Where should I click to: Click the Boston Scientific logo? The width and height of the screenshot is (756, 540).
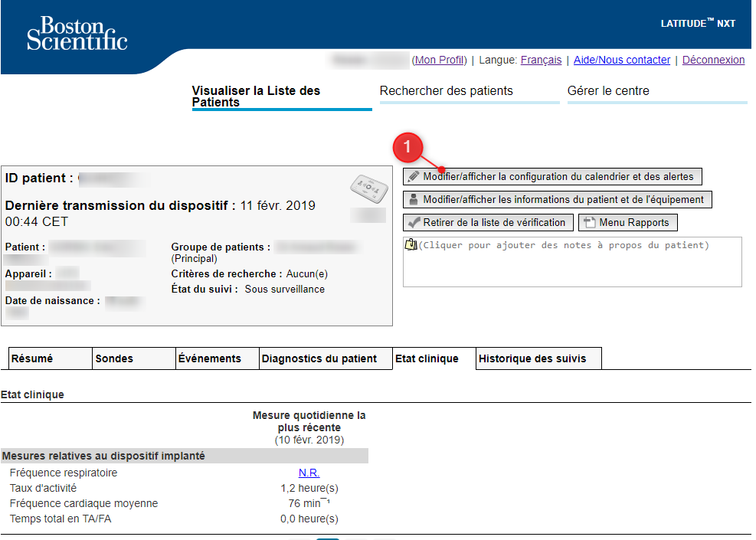point(77,33)
